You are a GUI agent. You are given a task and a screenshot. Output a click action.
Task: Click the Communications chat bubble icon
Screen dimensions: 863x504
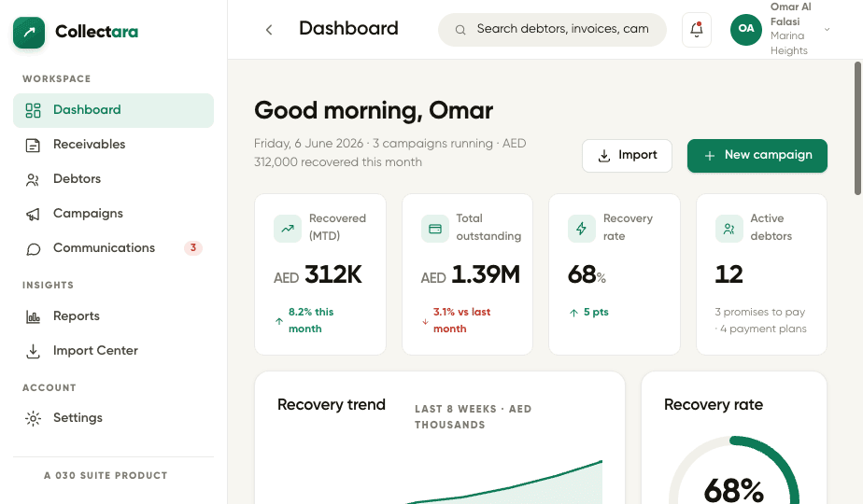tap(33, 248)
